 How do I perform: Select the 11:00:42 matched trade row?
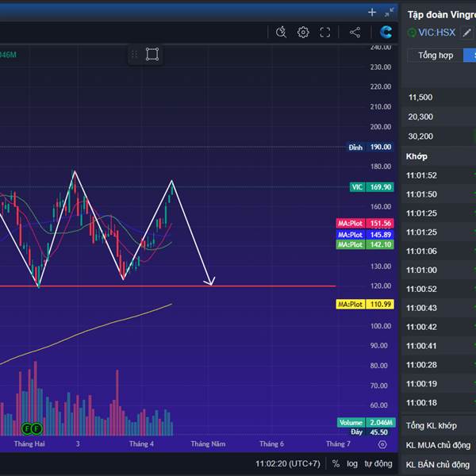439,327
